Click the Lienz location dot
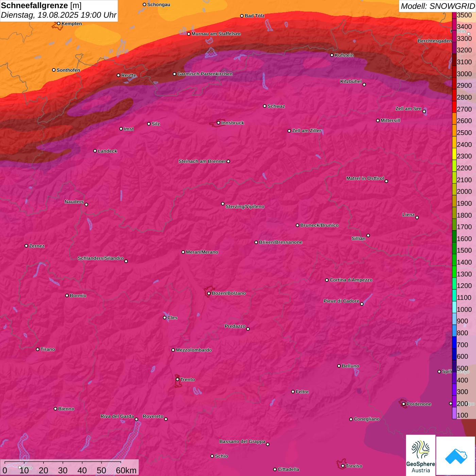The width and height of the screenshot is (476, 476). click(417, 218)
